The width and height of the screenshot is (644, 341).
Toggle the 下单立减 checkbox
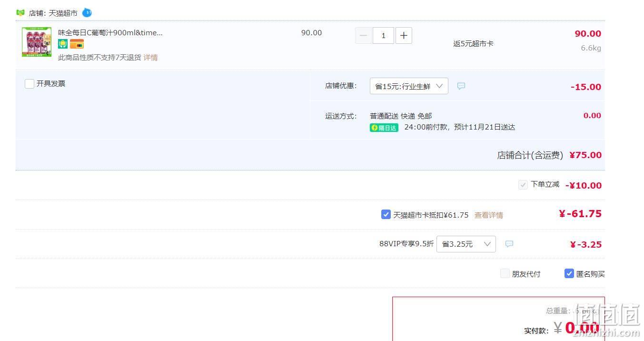[x=523, y=185]
